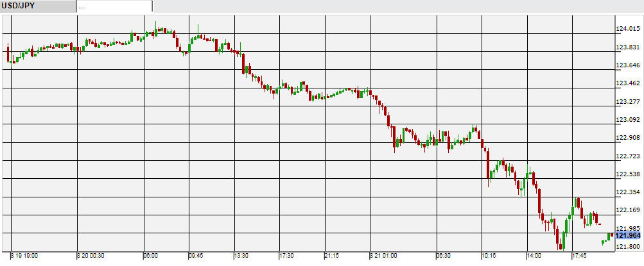Select the 122.723 price axis label

(628, 156)
